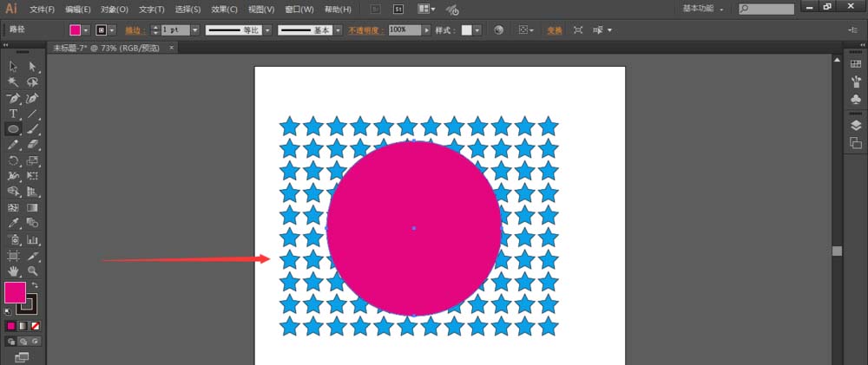868x365 pixels.
Task: Enable Draw Inside mode
Action: tap(35, 342)
